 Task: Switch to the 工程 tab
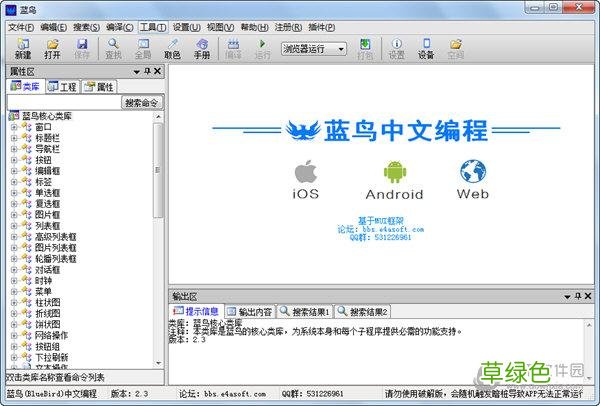pyautogui.click(x=67, y=88)
